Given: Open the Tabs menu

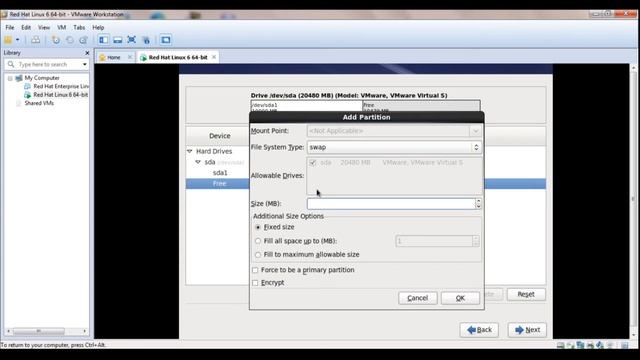Looking at the screenshot, I should point(79,27).
